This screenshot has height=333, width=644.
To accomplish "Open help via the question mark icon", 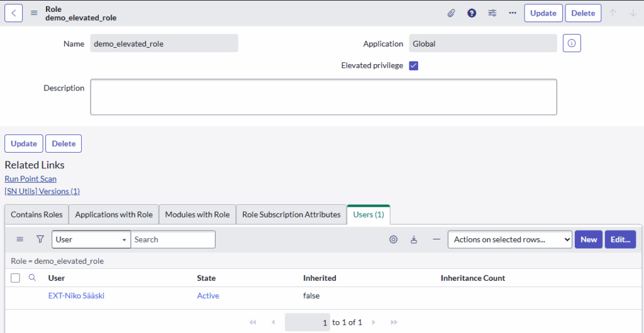I will pos(472,13).
